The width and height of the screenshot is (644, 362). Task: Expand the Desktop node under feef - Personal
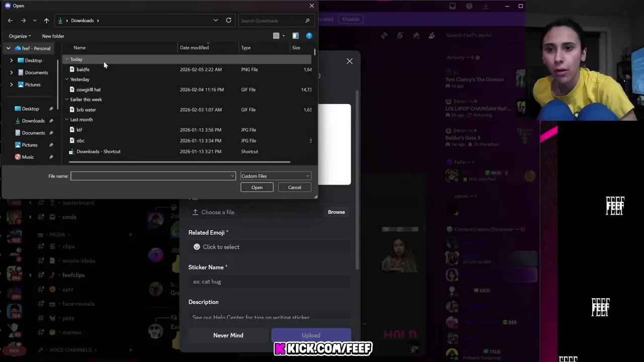pyautogui.click(x=12, y=60)
